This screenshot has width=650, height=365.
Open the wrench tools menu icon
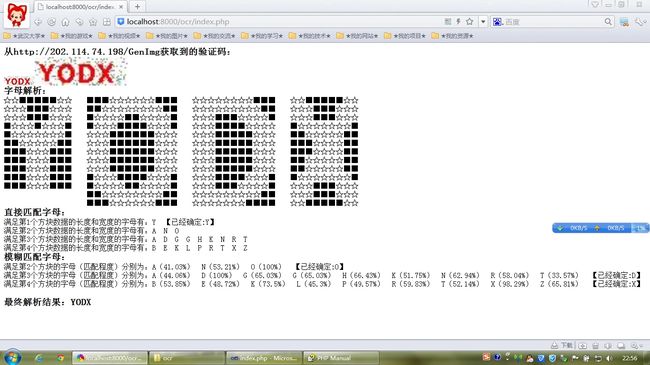640,22
